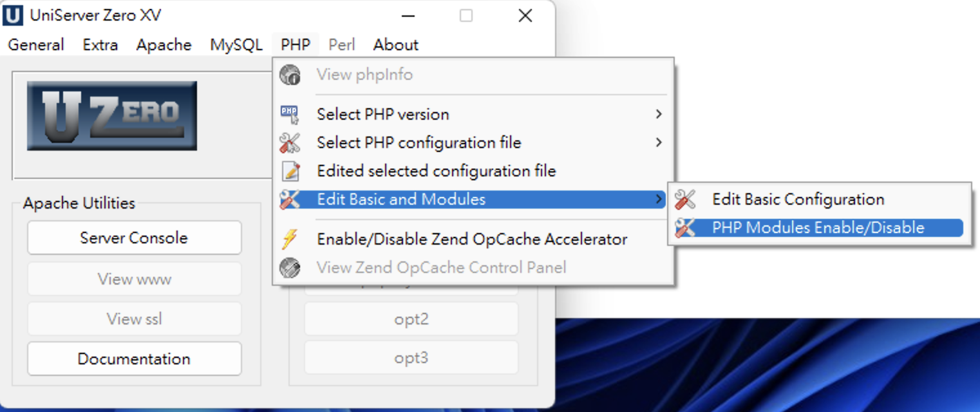Open the MySQL menu
980x412 pixels.
click(236, 45)
